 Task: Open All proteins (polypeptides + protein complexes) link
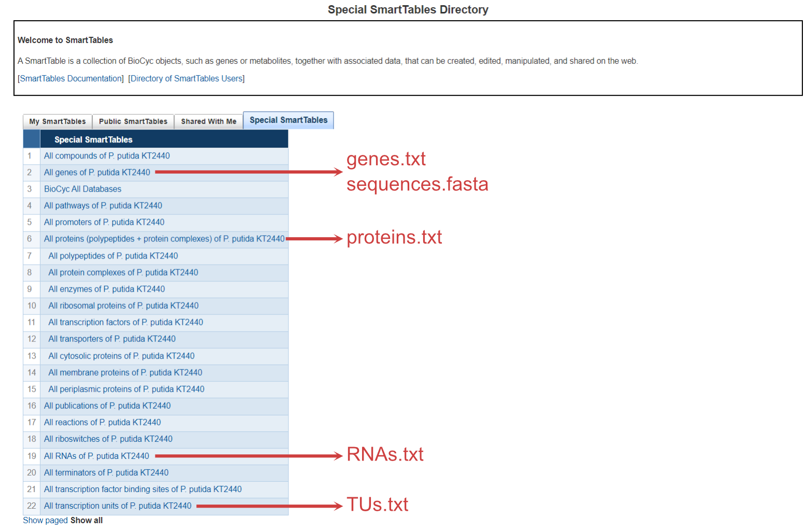pyautogui.click(x=164, y=239)
